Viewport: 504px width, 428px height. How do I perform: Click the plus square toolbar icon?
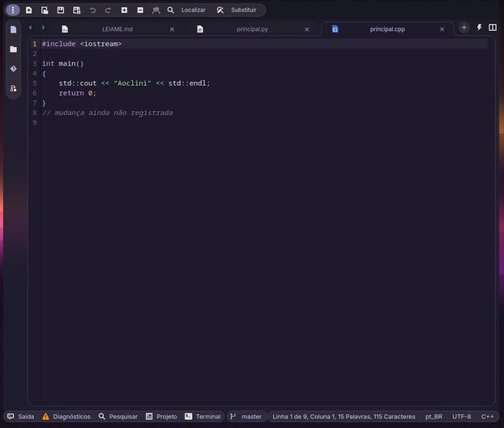point(124,10)
